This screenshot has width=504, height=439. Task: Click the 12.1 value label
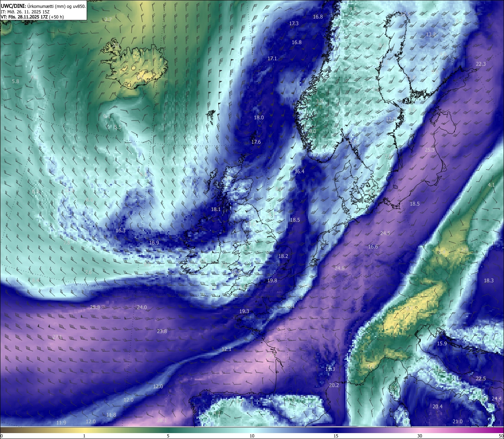point(226,349)
